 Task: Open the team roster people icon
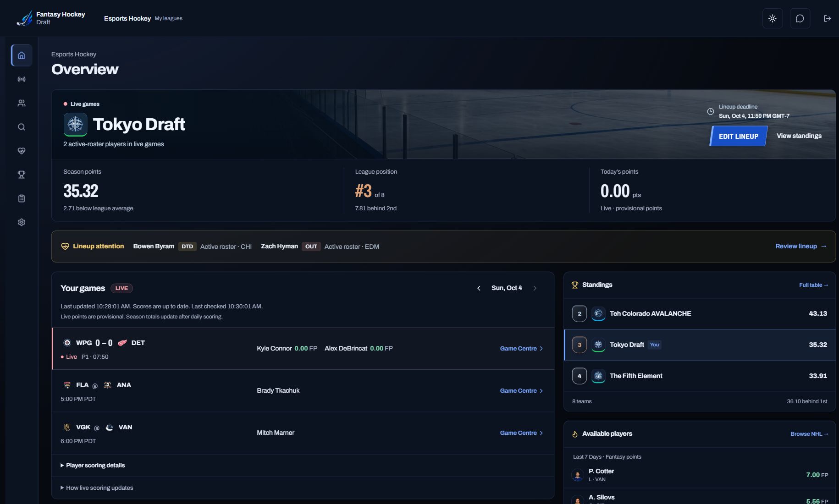pos(22,103)
